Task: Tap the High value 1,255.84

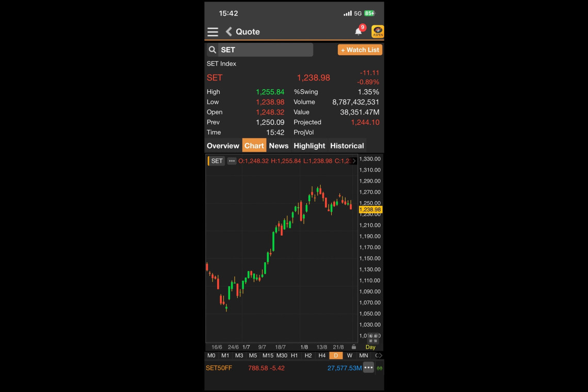Action: [270, 92]
